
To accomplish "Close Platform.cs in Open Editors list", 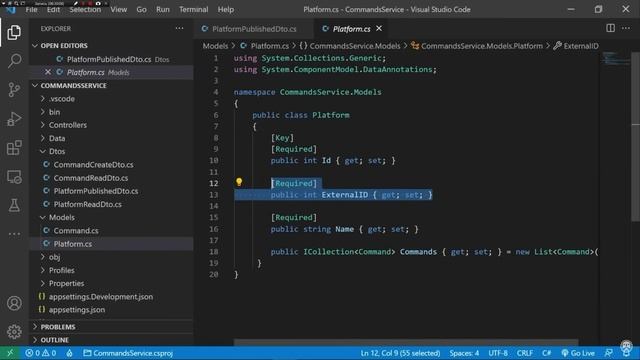I will click(x=48, y=72).
